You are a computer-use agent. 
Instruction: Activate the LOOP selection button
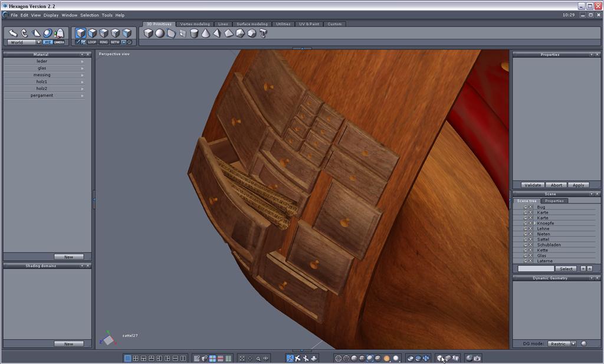92,42
